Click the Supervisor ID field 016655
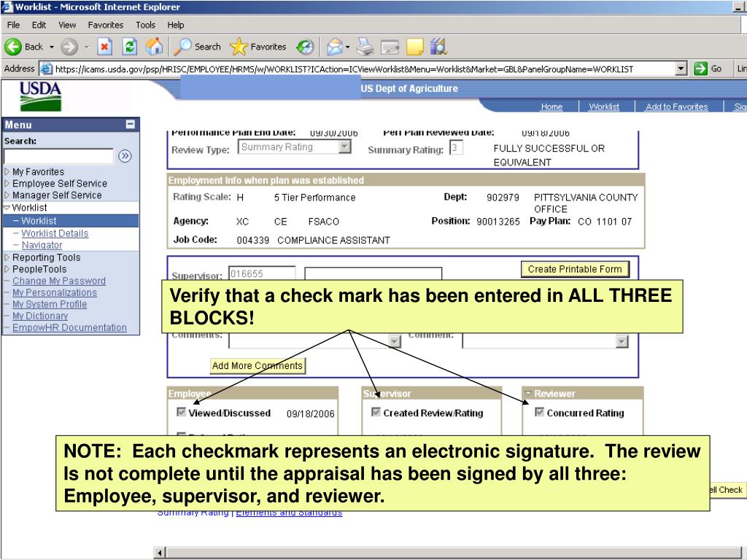 [262, 273]
